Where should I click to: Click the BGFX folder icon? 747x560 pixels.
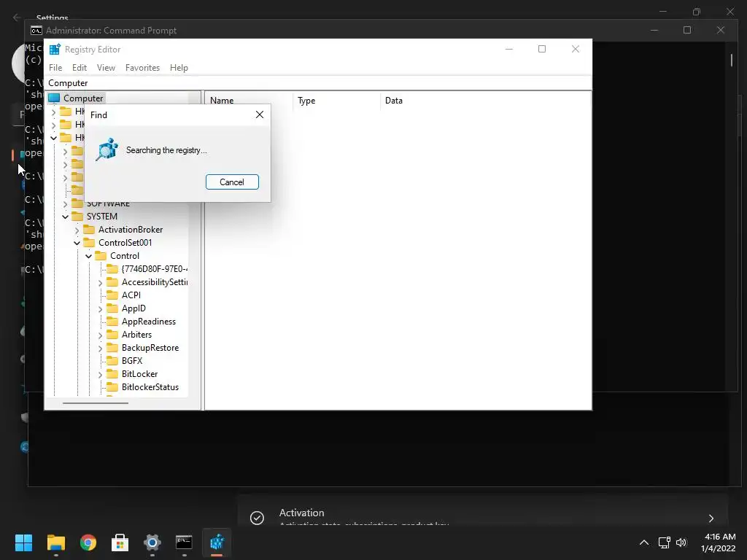[x=112, y=361]
